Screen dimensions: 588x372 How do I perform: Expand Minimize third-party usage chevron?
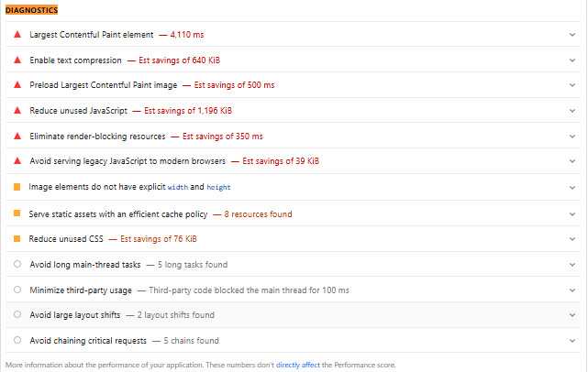click(x=571, y=290)
